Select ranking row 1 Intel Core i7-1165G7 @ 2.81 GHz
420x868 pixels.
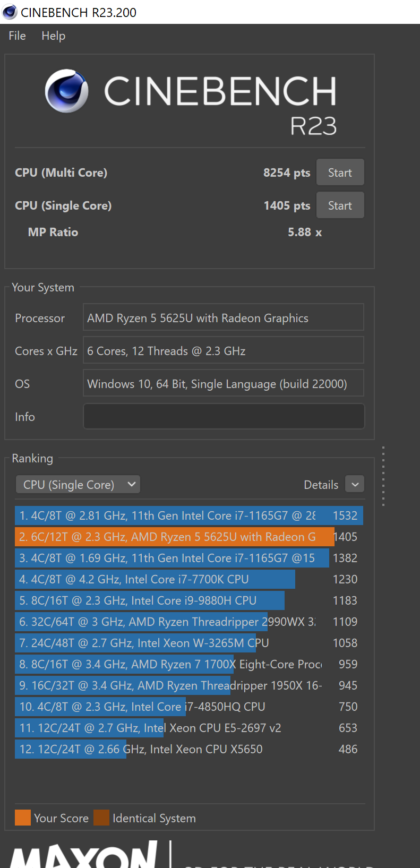click(189, 515)
